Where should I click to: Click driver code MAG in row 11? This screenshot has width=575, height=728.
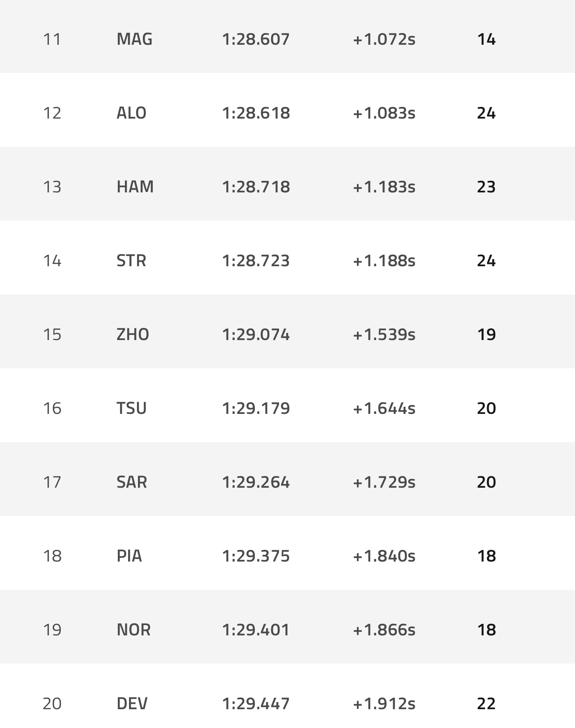(x=134, y=39)
